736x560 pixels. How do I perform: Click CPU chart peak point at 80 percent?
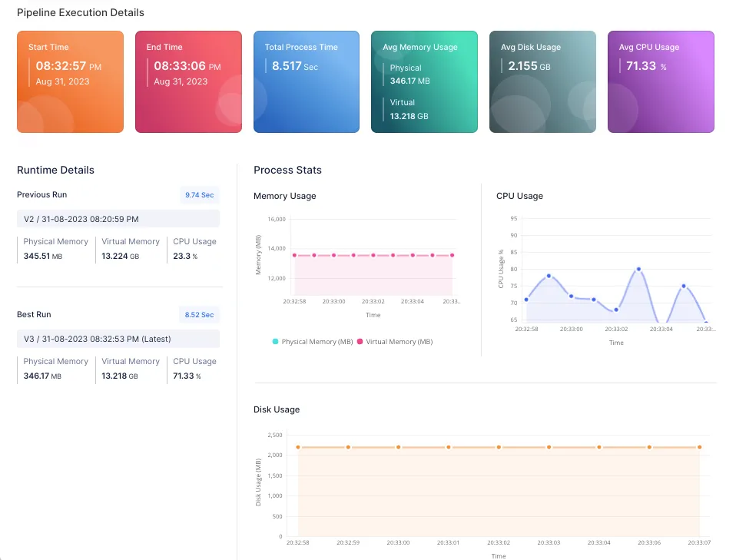[x=638, y=269]
